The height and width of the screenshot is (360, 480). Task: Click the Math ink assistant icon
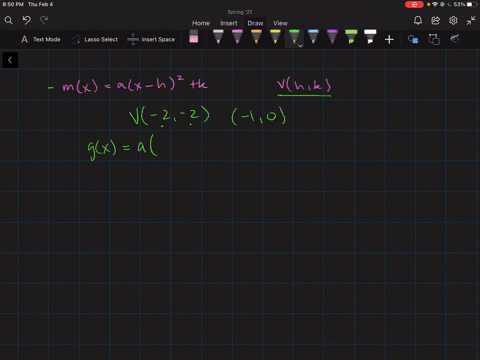point(455,39)
